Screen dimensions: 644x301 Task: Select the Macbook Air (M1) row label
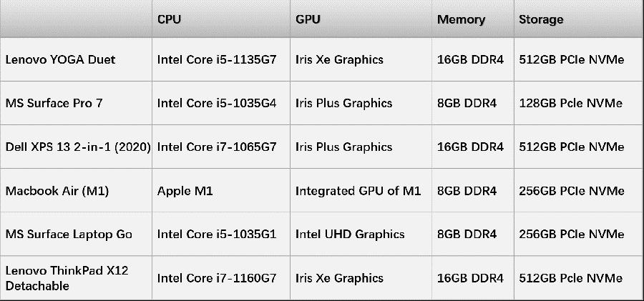coord(57,191)
